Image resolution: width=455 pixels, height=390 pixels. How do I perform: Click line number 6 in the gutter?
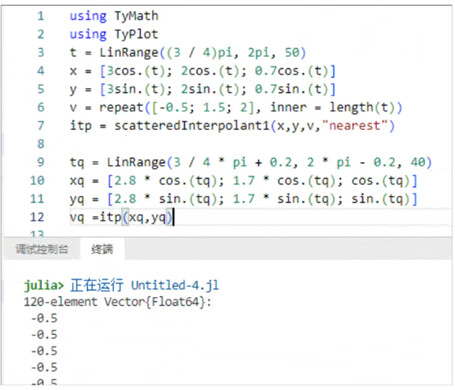(41, 107)
